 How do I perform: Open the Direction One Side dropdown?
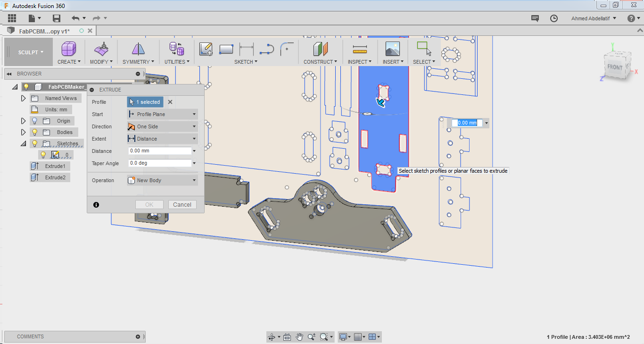point(162,126)
